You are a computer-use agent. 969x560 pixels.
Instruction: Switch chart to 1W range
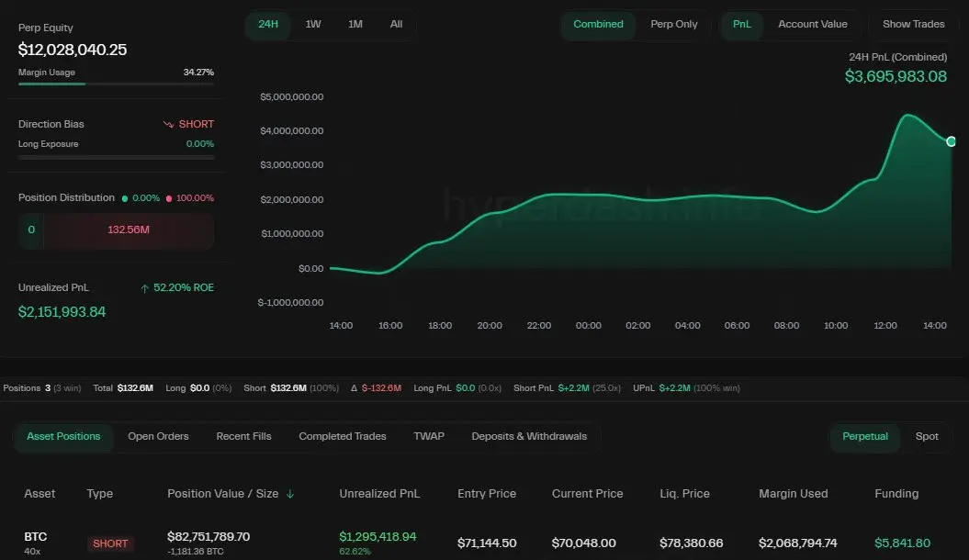(312, 24)
